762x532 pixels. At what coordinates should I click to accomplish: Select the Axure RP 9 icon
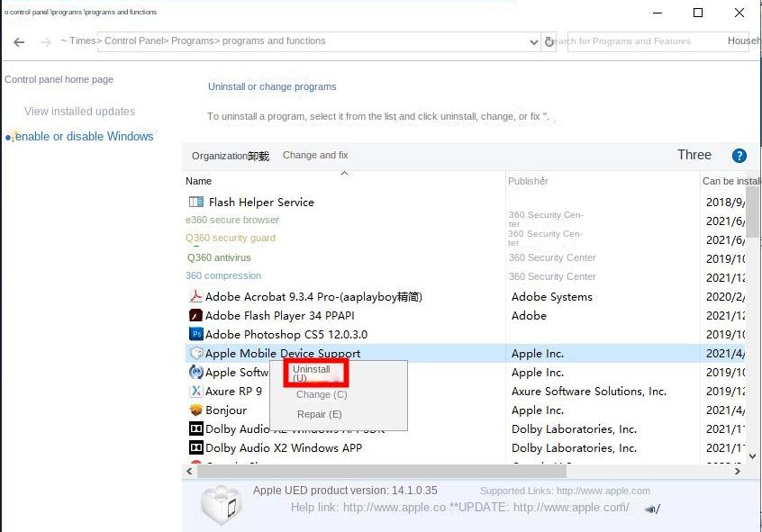(x=195, y=391)
